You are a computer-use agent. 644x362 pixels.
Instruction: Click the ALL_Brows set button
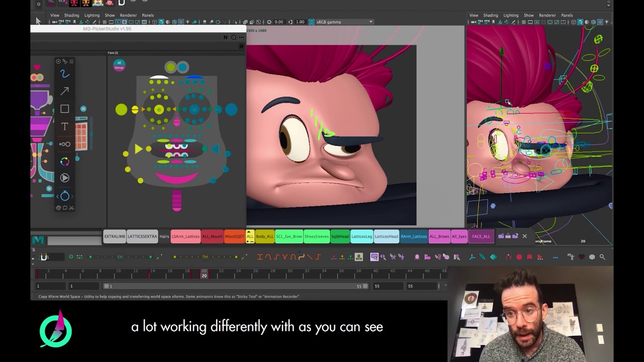439,236
